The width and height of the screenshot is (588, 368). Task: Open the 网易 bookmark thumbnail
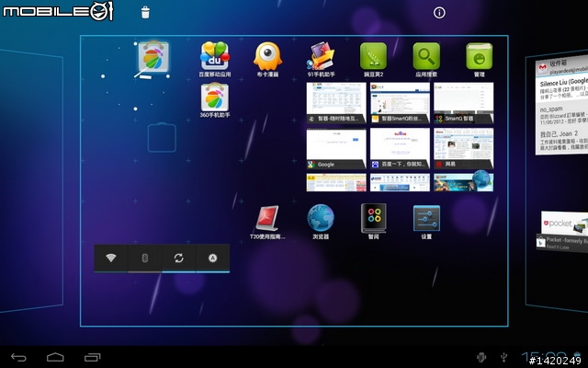(463, 148)
